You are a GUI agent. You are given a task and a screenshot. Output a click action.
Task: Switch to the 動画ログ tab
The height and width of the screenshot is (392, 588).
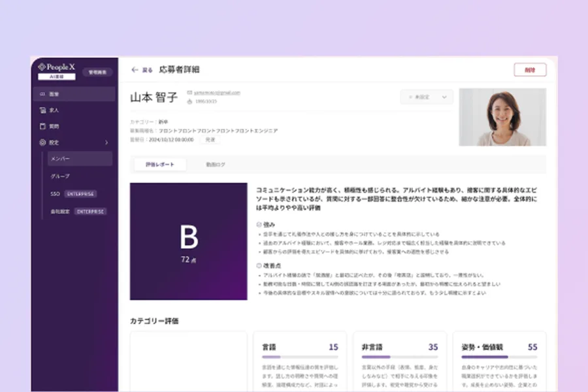click(216, 164)
